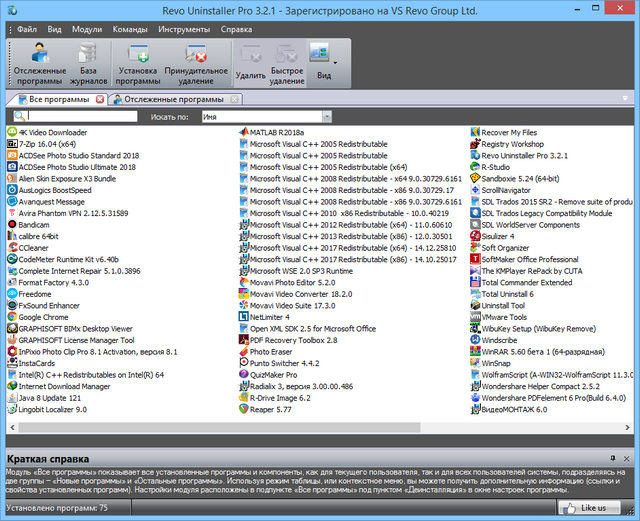Select the SoftMaker Office Professional icon
Screen dimensions: 640x521
(x=475, y=259)
